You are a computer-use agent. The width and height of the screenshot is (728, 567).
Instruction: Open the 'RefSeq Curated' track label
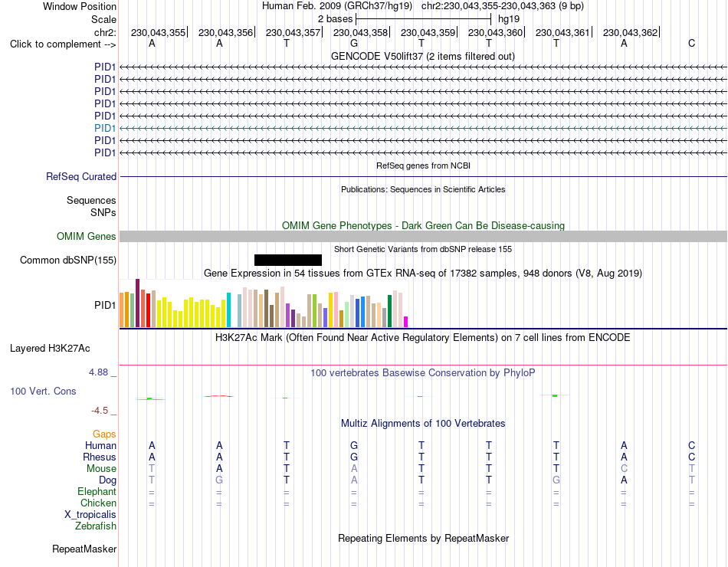(81, 176)
